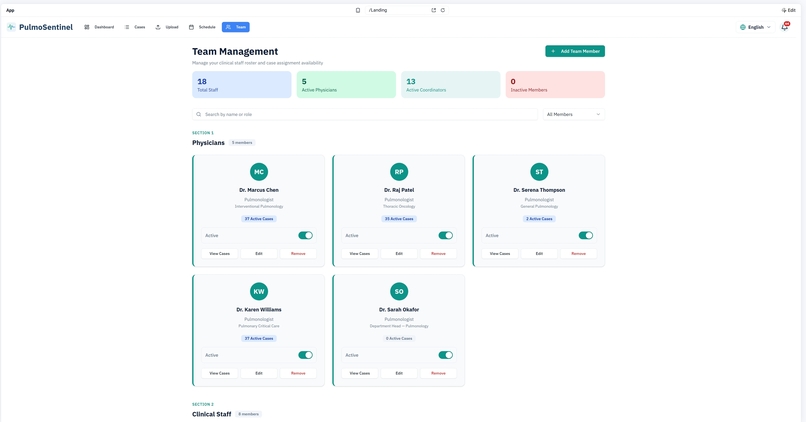The width and height of the screenshot is (806, 422).
Task: Open the Schedule tab
Action: point(202,27)
